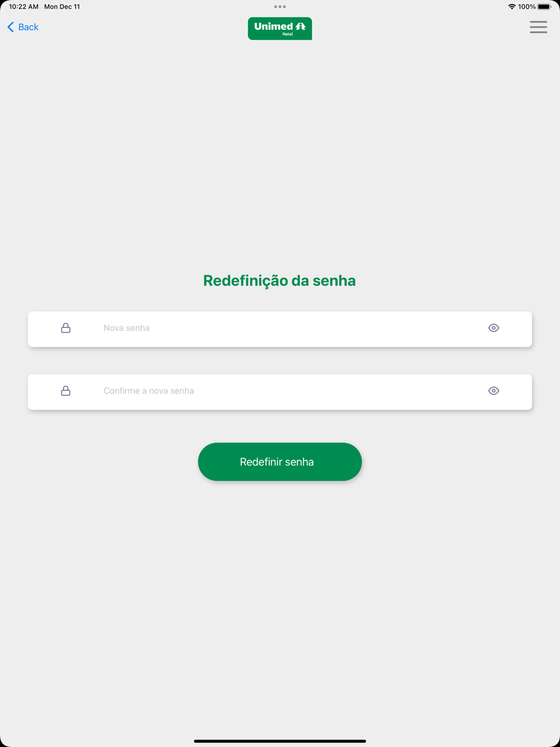Click the Redefinição da senha heading
560x747 pixels.
[x=279, y=281]
